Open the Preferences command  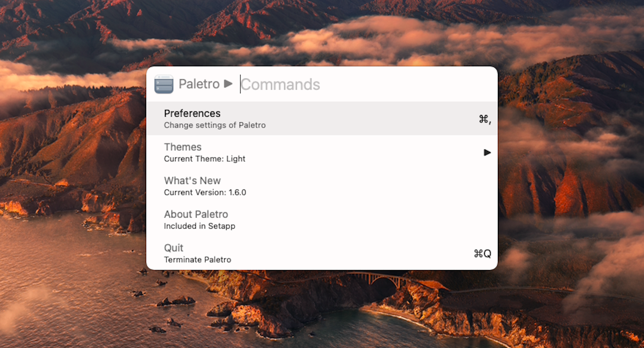192,113
